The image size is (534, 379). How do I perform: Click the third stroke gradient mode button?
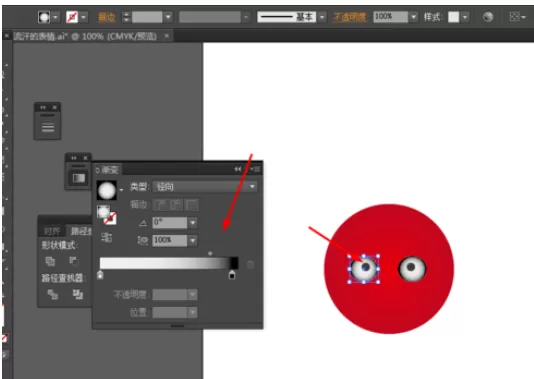click(192, 205)
